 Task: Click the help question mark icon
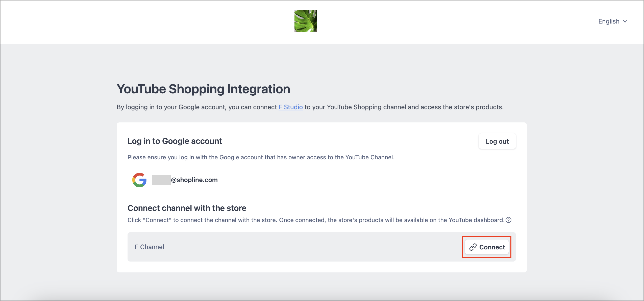pos(509,220)
